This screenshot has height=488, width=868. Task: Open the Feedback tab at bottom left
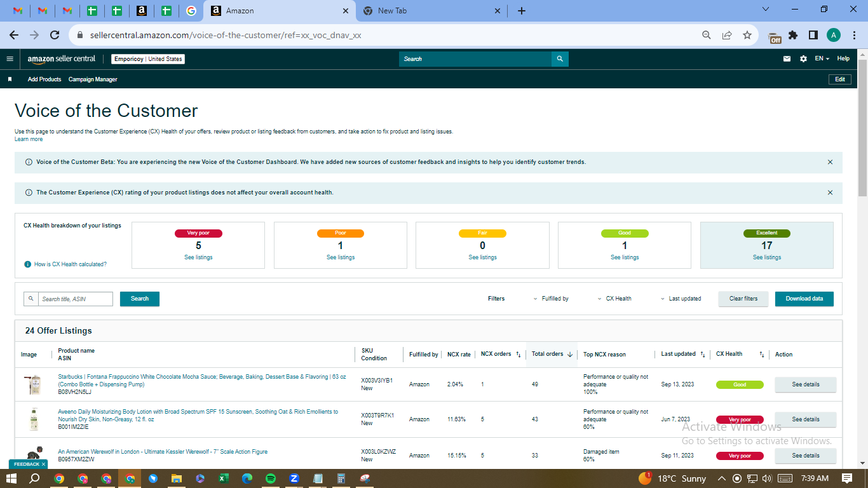[28, 464]
